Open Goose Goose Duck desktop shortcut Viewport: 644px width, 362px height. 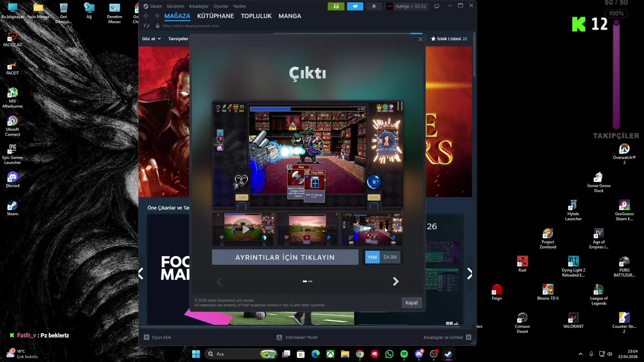click(x=598, y=182)
